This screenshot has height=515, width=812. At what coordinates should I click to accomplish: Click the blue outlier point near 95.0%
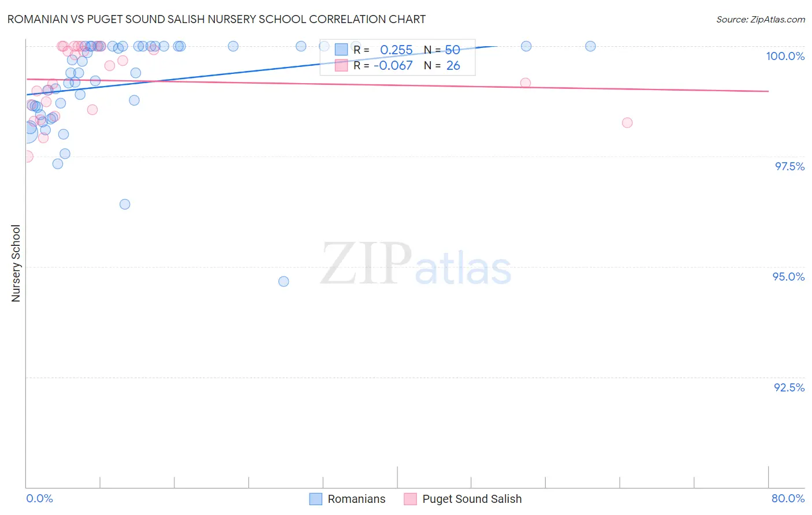pyautogui.click(x=284, y=282)
